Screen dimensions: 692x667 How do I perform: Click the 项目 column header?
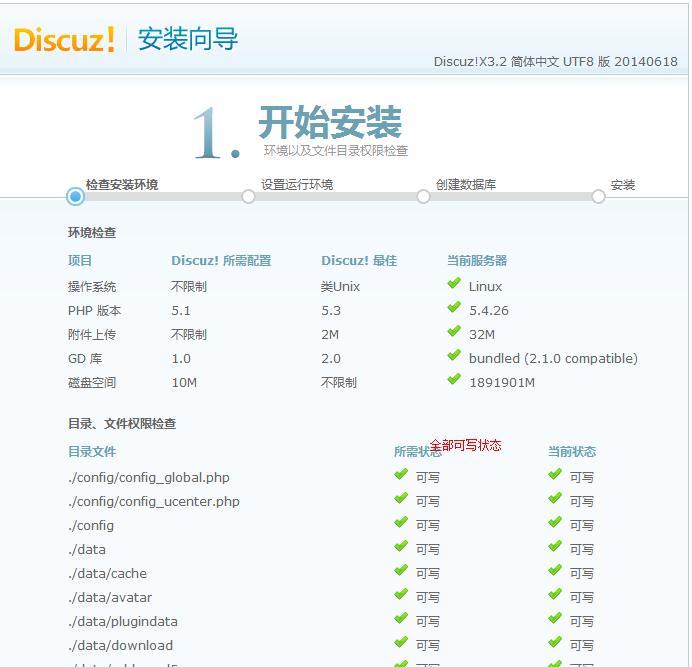coord(80,260)
